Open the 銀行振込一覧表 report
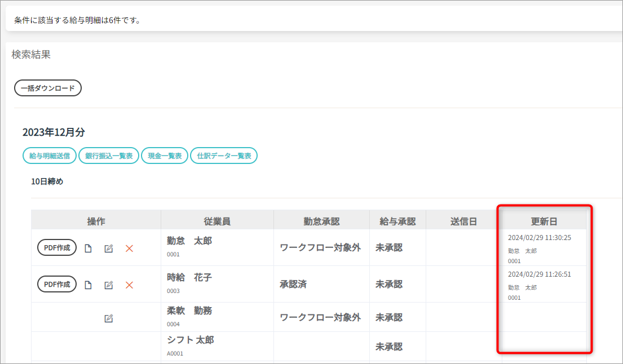Image resolution: width=623 pixels, height=364 pixels. coord(109,156)
